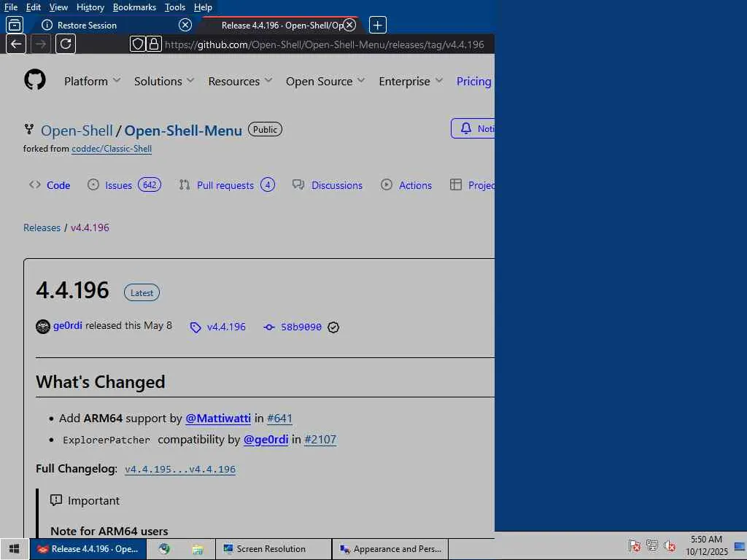The width and height of the screenshot is (747, 560).
Task: Open the Open-Shell-Menu repository link
Action: point(183,131)
